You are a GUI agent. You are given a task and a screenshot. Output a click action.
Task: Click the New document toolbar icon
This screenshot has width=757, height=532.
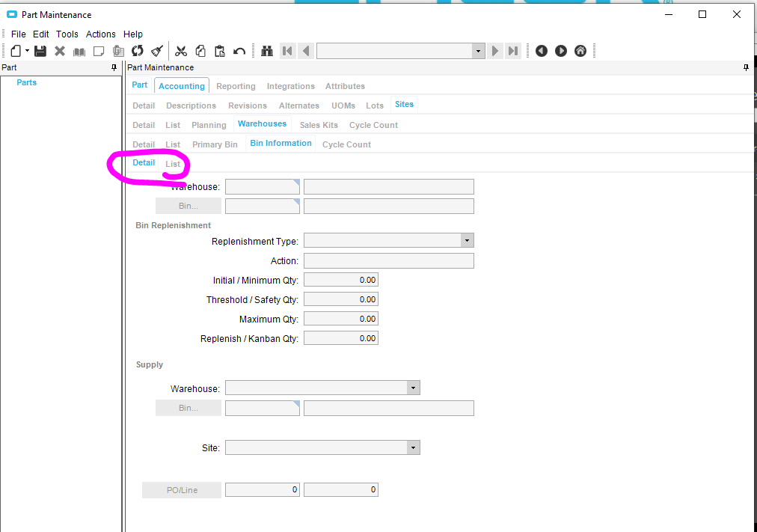coord(16,51)
